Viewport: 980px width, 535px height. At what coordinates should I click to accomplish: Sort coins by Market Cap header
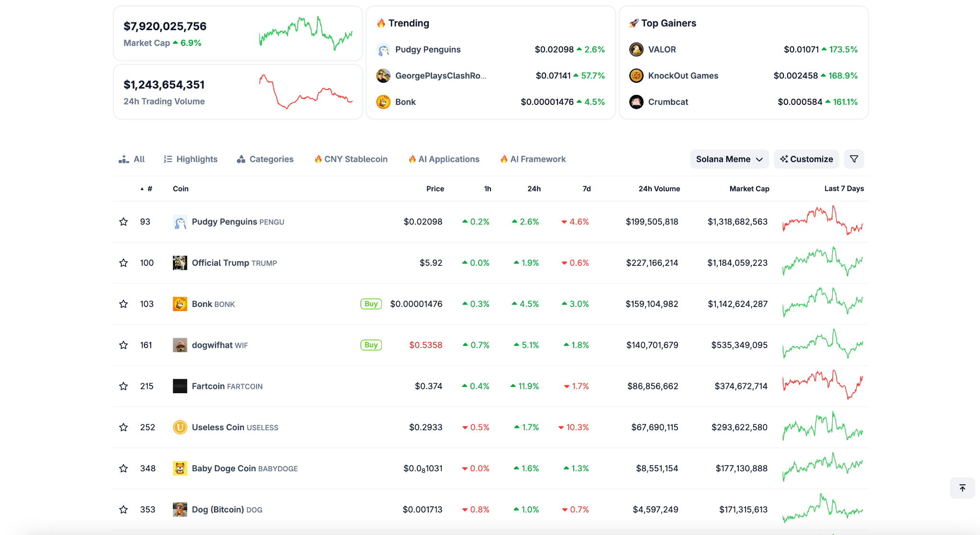point(749,189)
